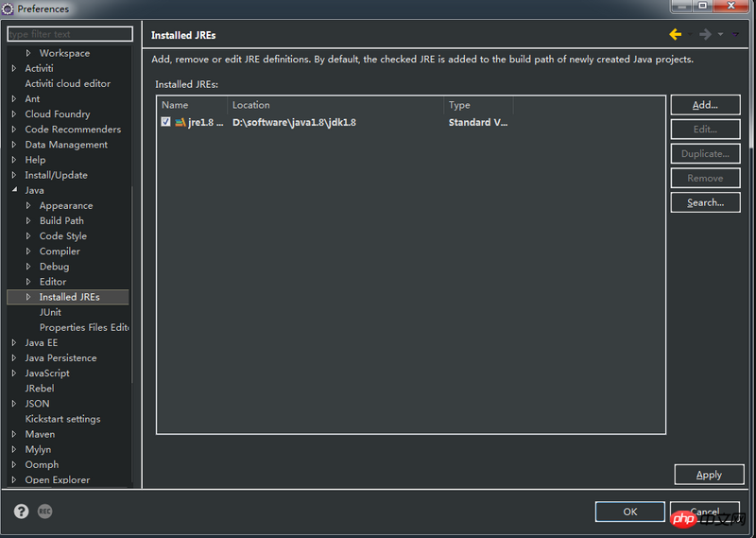Screen dimensions: 756x538
Task: Open the forward history dropdown arrow
Action: 720,34
